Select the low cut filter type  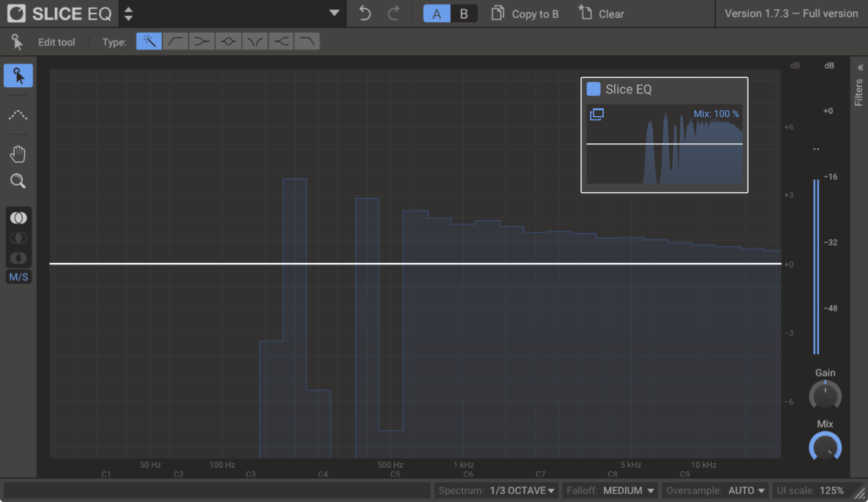pos(175,41)
